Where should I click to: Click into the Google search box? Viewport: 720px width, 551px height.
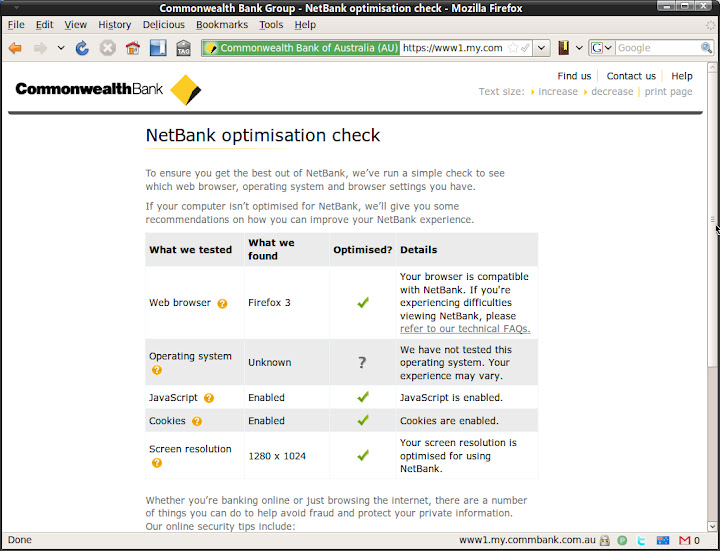click(657, 48)
